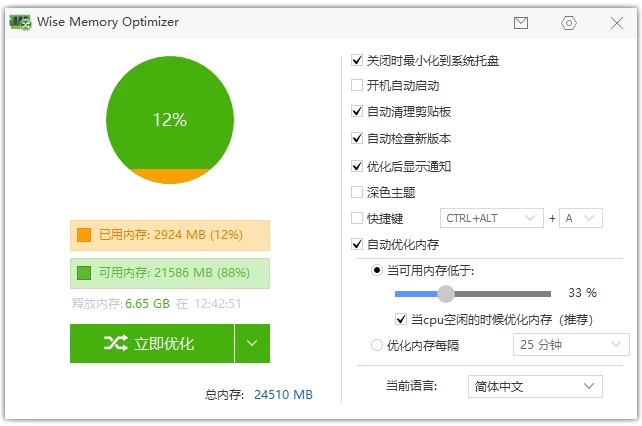Viewport: 642px width, 426px height.
Task: Open the CTRL+ALT modifier dropdown
Action: click(491, 218)
